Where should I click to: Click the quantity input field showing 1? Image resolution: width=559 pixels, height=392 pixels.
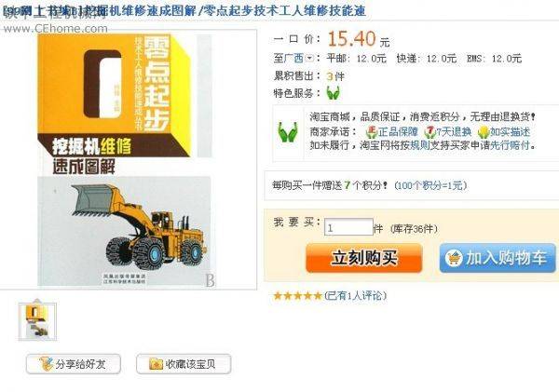348,227
